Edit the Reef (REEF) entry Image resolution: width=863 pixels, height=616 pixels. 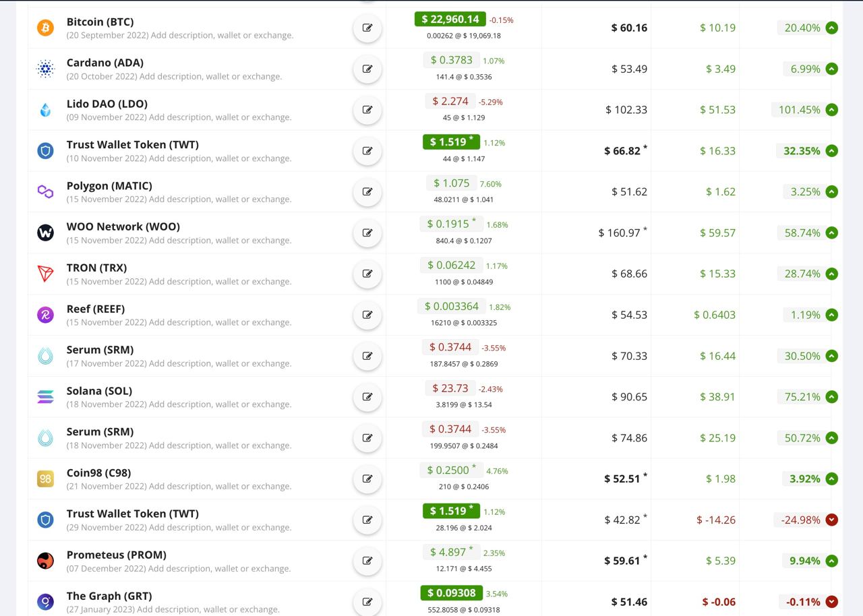(x=367, y=315)
